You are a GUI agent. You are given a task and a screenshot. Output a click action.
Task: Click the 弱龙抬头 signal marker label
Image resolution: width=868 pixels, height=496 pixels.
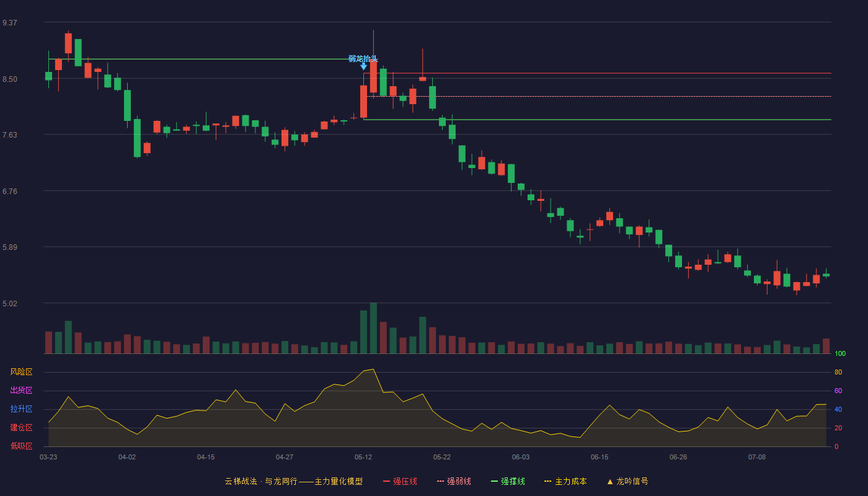pyautogui.click(x=363, y=59)
